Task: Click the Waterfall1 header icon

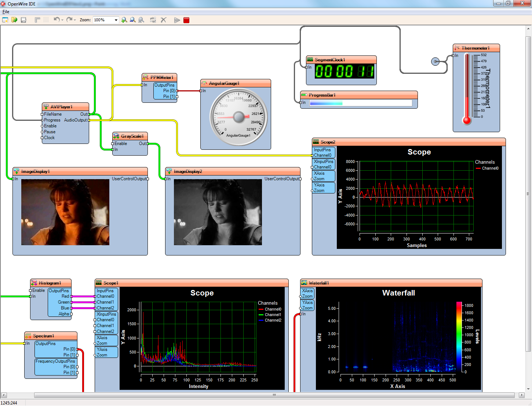Action: (304, 283)
